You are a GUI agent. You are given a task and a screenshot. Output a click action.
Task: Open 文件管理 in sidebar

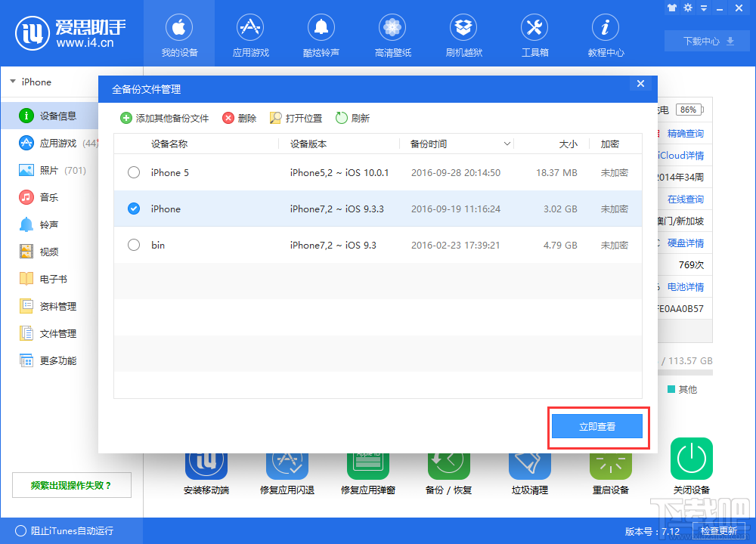tap(49, 333)
